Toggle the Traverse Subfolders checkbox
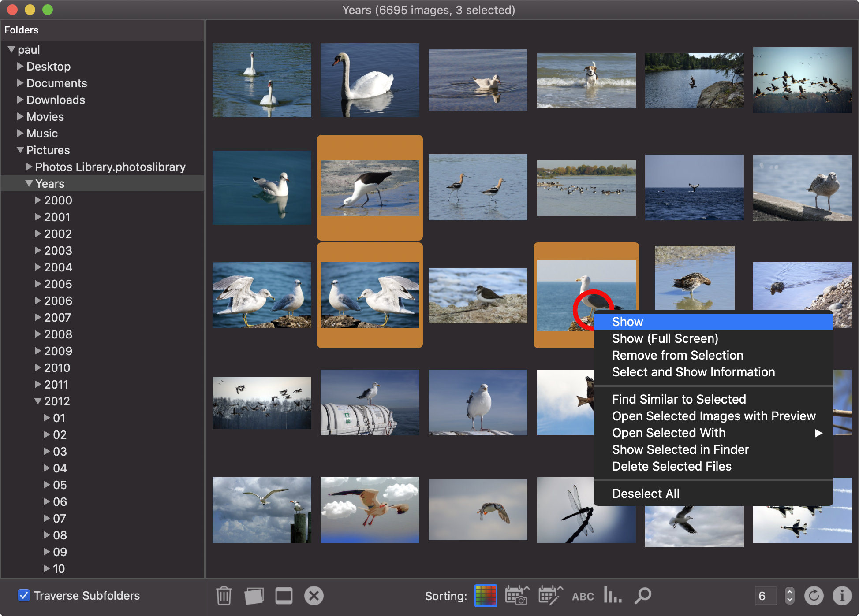This screenshot has height=616, width=859. coord(24,595)
